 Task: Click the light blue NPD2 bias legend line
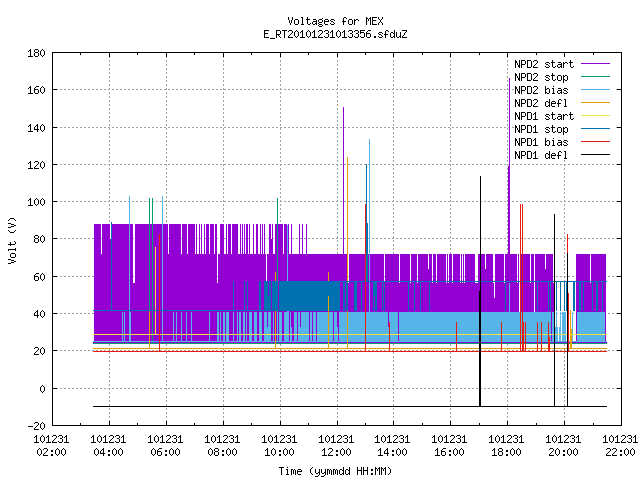[x=595, y=90]
